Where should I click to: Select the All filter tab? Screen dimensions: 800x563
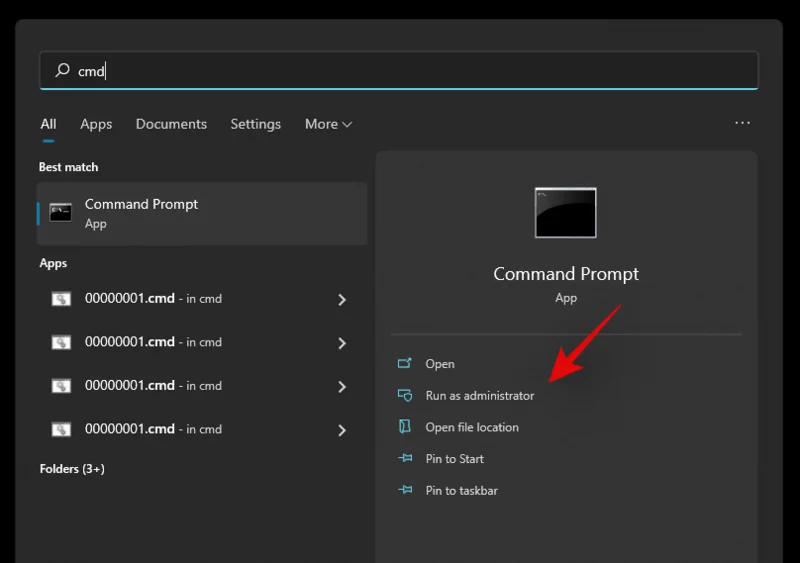tap(48, 124)
